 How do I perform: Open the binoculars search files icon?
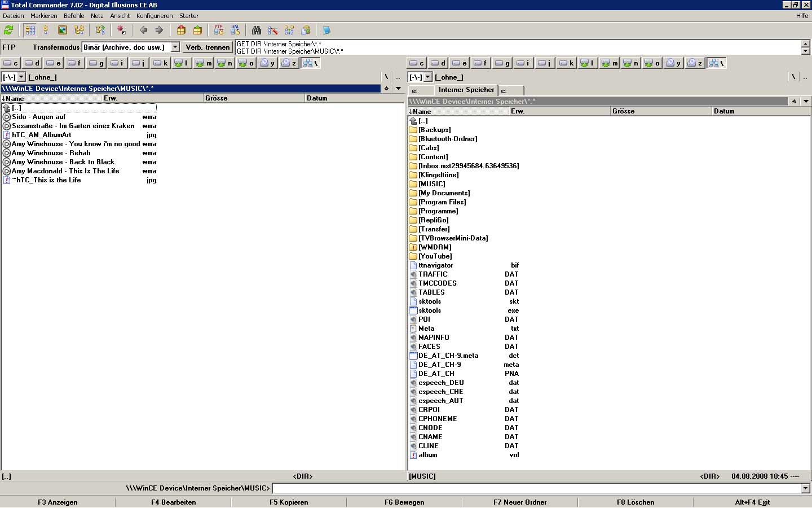pos(257,30)
